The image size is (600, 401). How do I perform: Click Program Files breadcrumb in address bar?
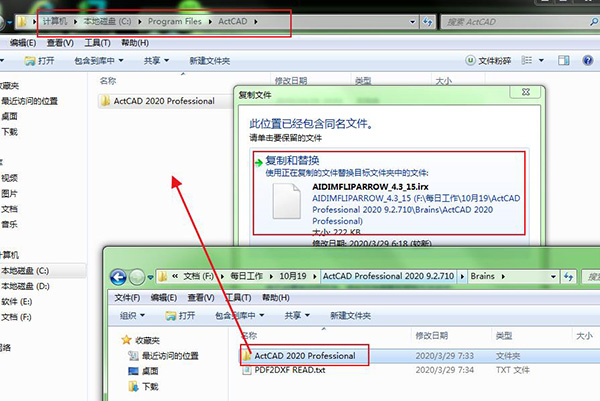click(x=174, y=22)
